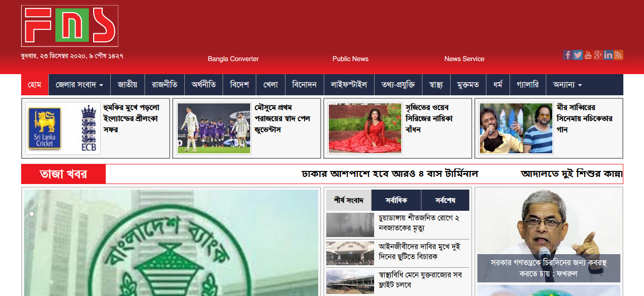Viewport: 644px width, 296px height.
Task: Open headline মীর সাব্বিরের সিনেমায় নচিকেতার গান
Action: click(585, 119)
